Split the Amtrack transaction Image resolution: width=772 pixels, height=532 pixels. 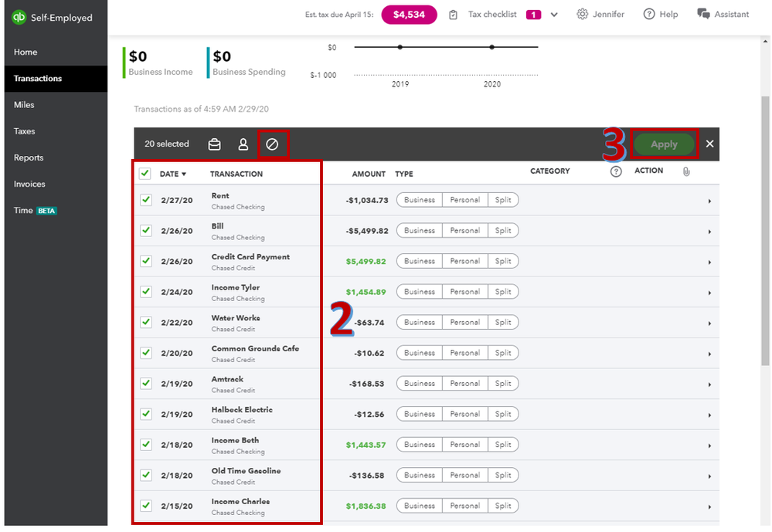[x=502, y=383]
